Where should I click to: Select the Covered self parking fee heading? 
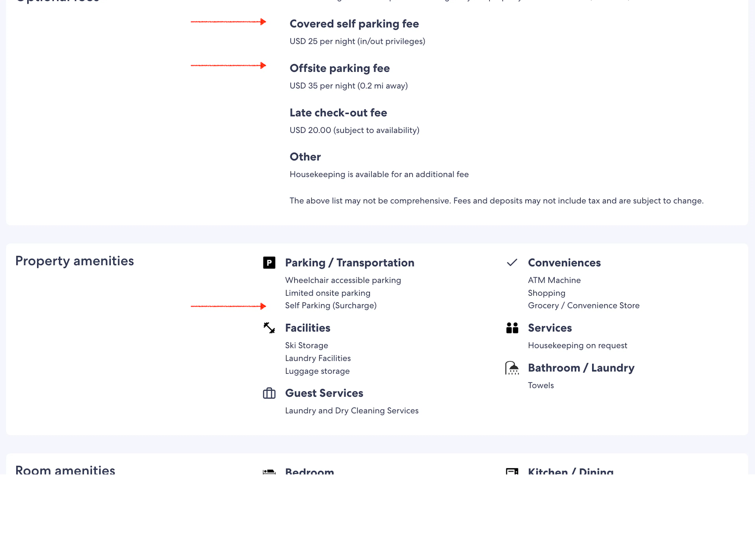point(354,24)
